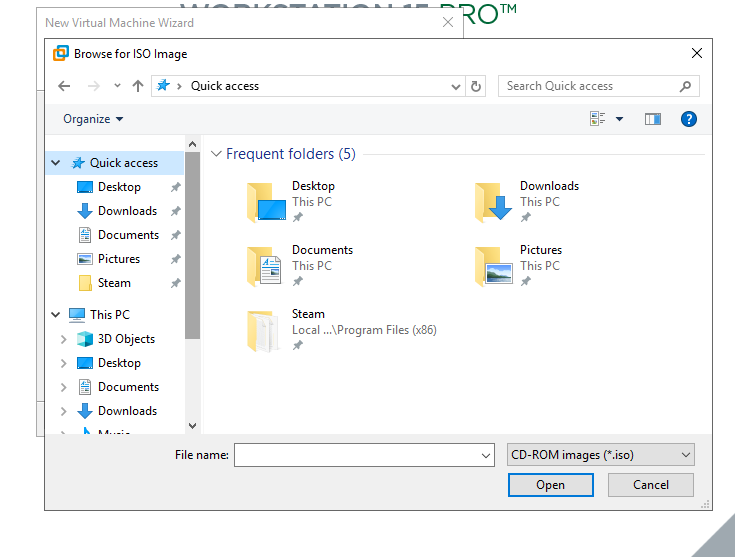The image size is (735, 557).
Task: Open File name history dropdown
Action: [486, 455]
